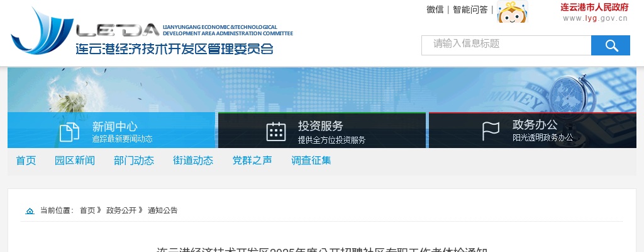644x252 pixels.
Task: Focus the 请输入信息标题 search field
Action: click(x=506, y=45)
